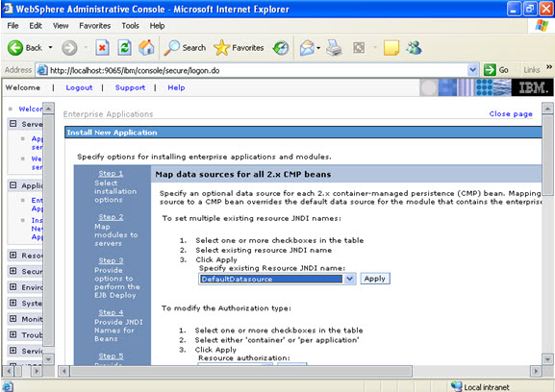The height and width of the screenshot is (392, 555).
Task: Expand the Environment tree section
Action: pyautogui.click(x=13, y=286)
